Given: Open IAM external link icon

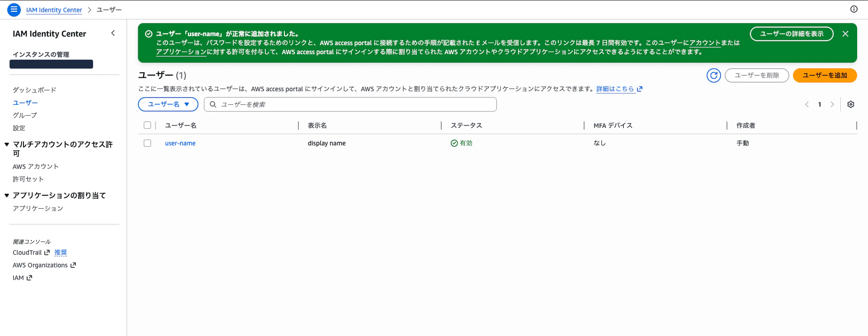Looking at the screenshot, I should (29, 278).
